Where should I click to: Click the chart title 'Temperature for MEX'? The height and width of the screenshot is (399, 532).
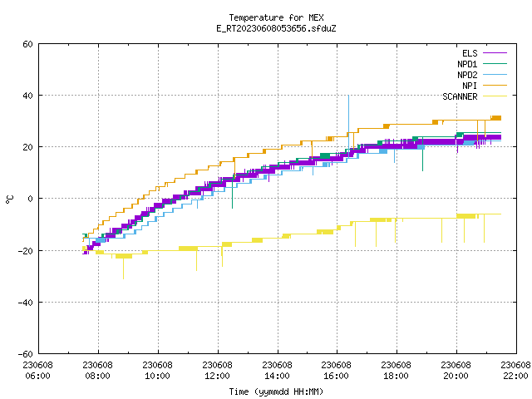(276, 17)
